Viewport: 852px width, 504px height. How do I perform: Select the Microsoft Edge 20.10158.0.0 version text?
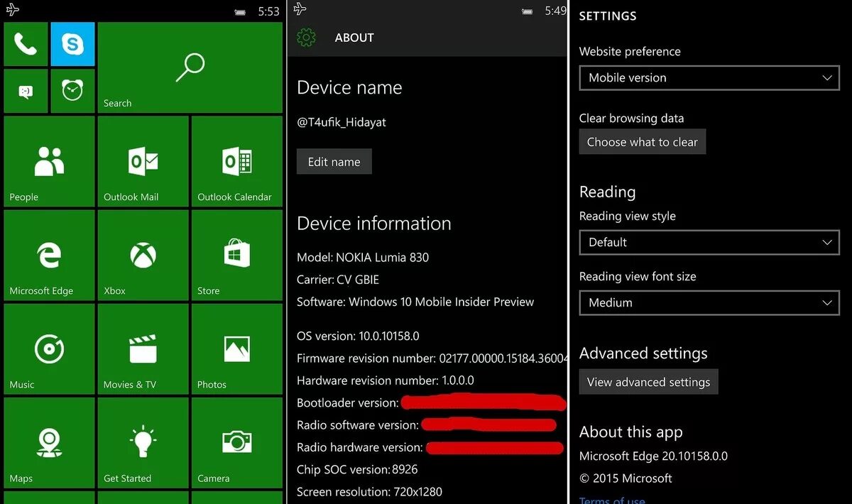(653, 456)
